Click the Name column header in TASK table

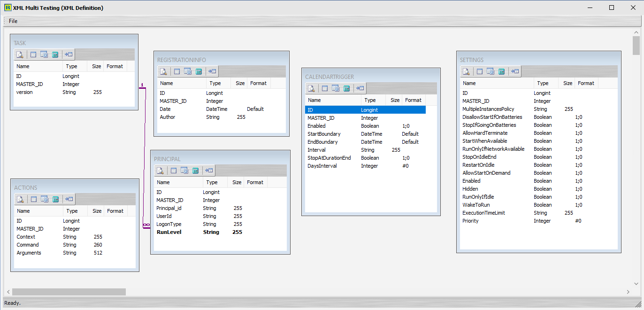(38, 66)
